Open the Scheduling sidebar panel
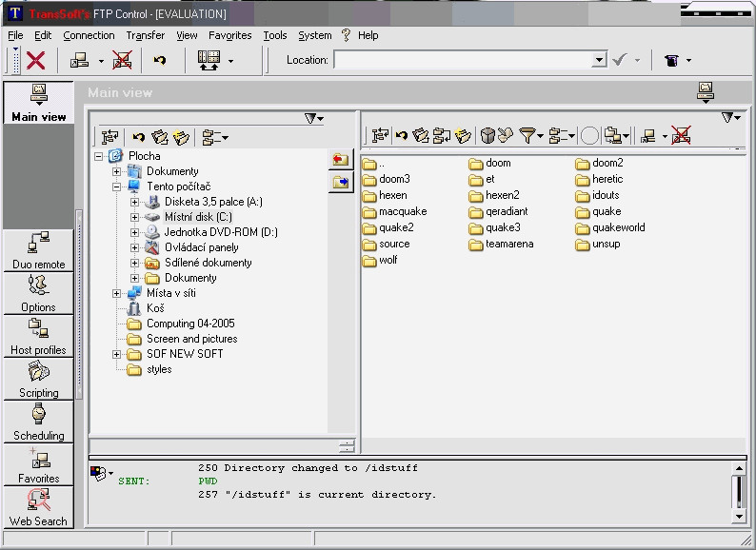Image resolution: width=756 pixels, height=550 pixels. (39, 422)
